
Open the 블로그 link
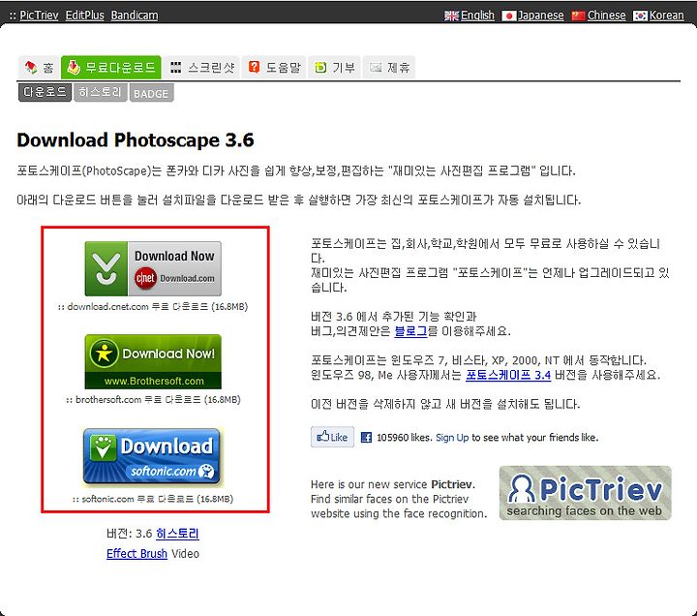[410, 331]
